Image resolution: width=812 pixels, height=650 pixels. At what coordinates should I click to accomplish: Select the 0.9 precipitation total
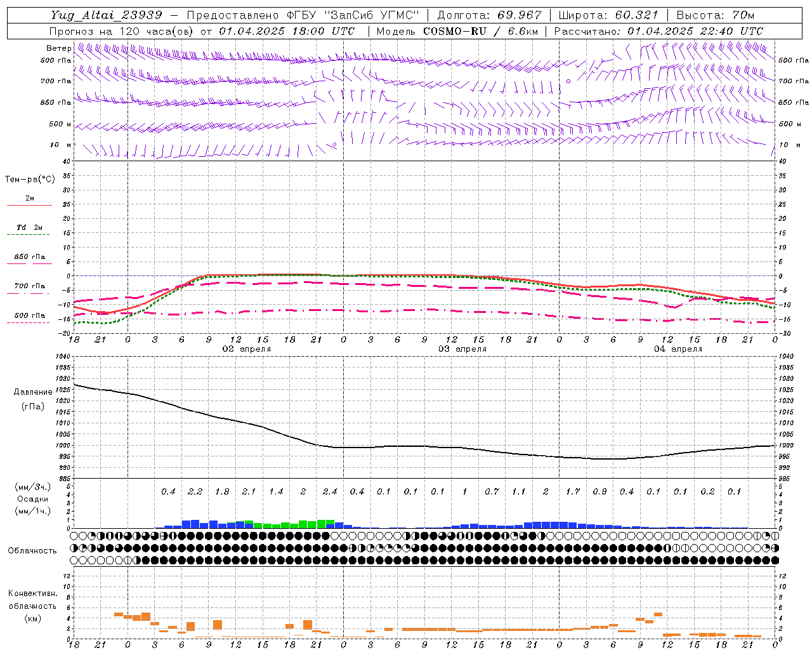pos(599,491)
